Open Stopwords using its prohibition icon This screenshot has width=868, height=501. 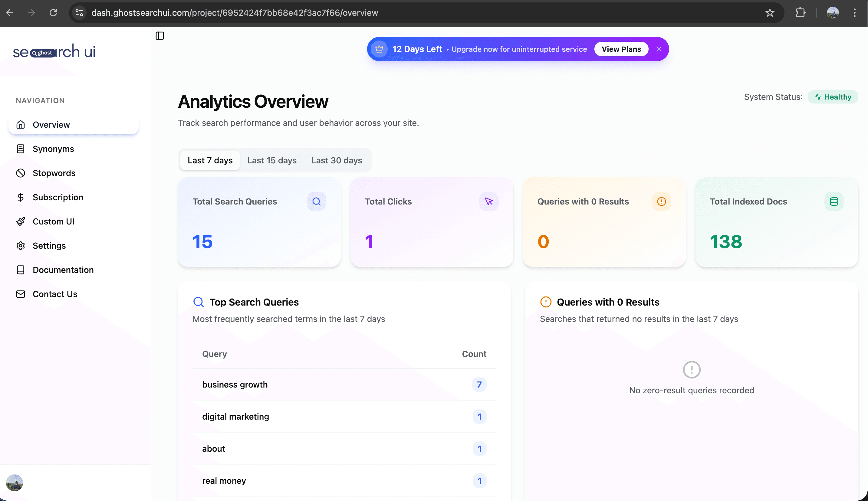click(x=21, y=173)
